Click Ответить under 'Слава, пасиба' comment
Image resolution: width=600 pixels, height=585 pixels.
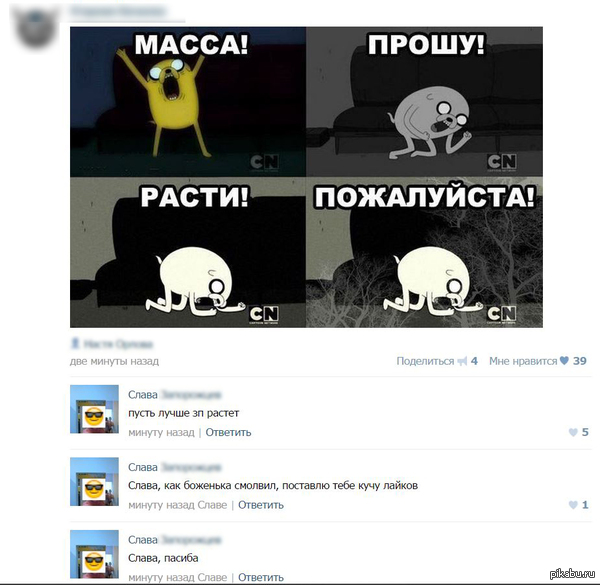261,577
